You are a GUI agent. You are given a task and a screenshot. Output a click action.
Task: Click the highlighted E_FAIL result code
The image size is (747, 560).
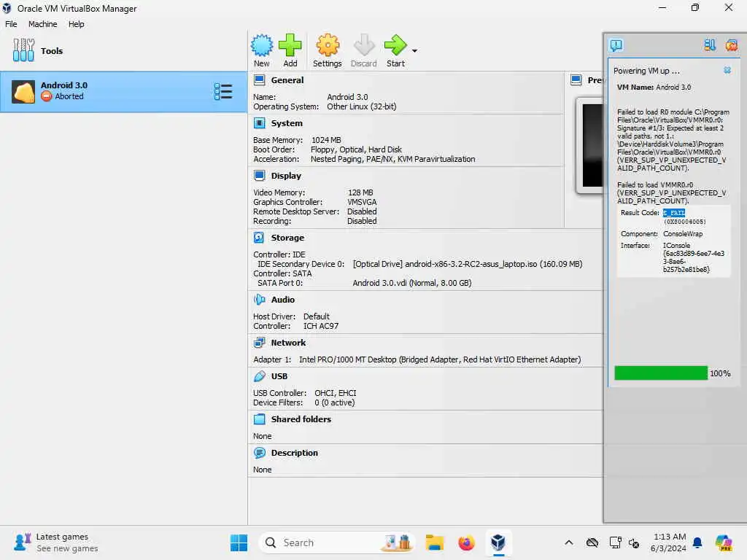tap(673, 213)
